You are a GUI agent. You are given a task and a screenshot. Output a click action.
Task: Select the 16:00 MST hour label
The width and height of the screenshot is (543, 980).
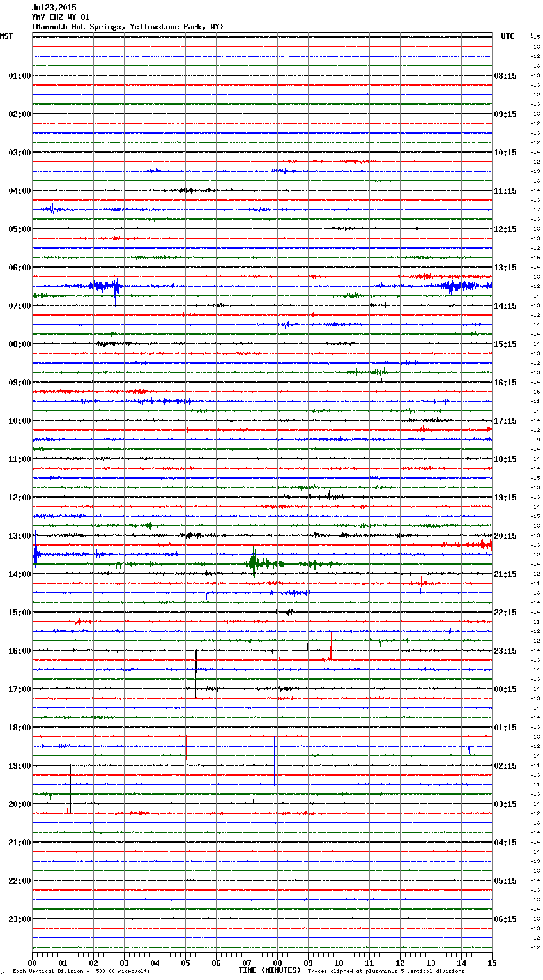click(20, 651)
